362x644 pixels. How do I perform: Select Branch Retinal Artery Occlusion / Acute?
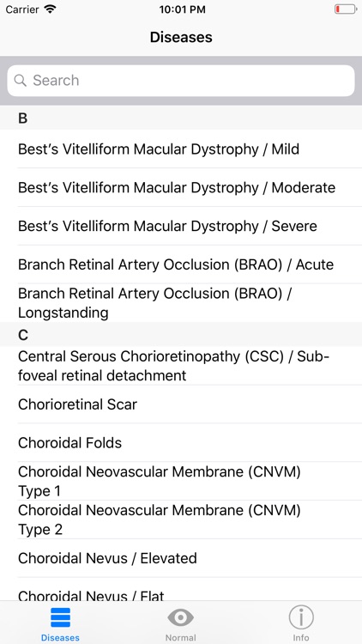pos(181,264)
